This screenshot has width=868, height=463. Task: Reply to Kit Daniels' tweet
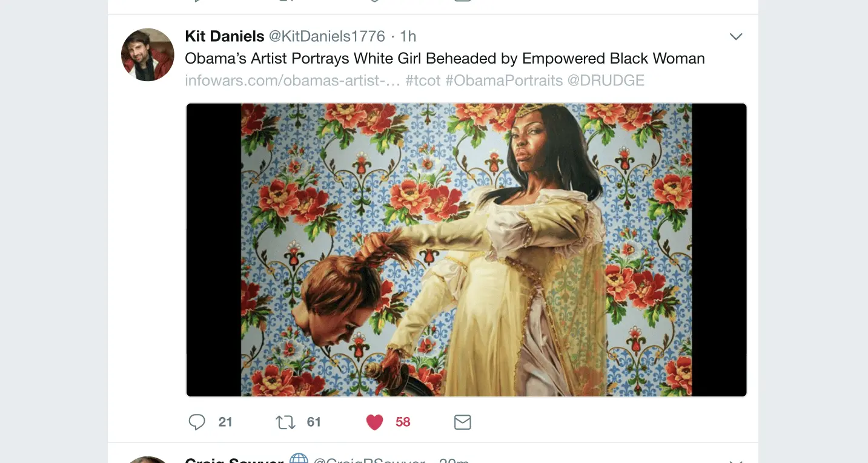(197, 422)
